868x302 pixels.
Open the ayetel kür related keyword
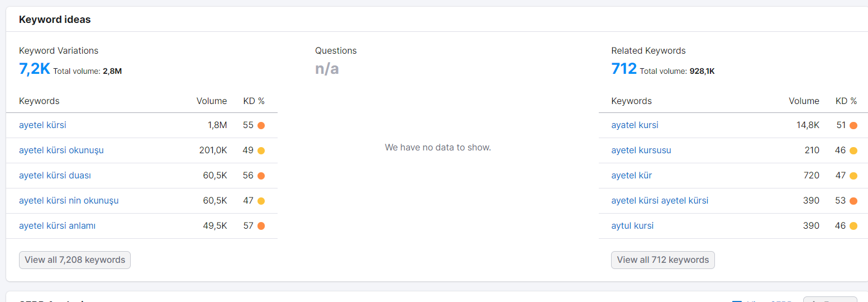pos(632,176)
